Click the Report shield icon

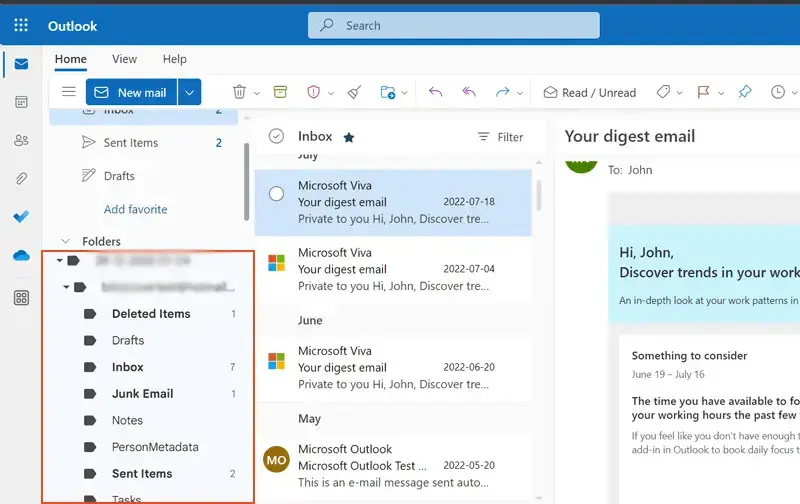click(x=313, y=92)
